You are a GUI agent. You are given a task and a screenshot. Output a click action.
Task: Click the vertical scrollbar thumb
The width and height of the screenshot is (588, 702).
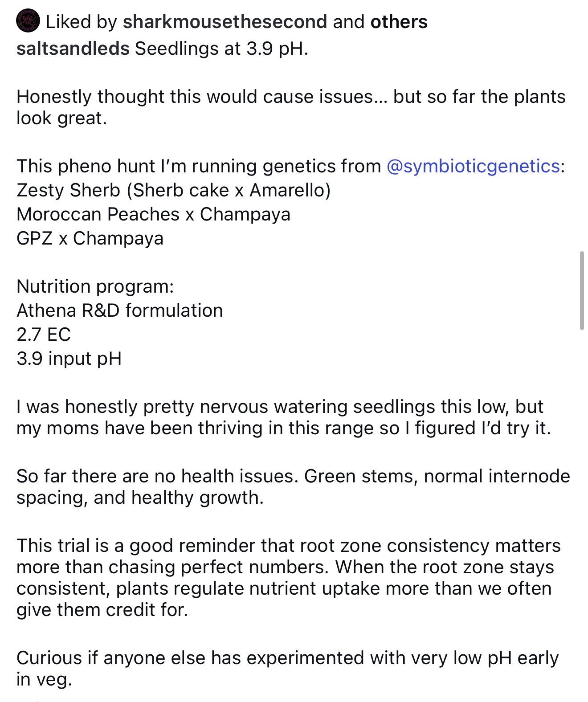pos(581,290)
